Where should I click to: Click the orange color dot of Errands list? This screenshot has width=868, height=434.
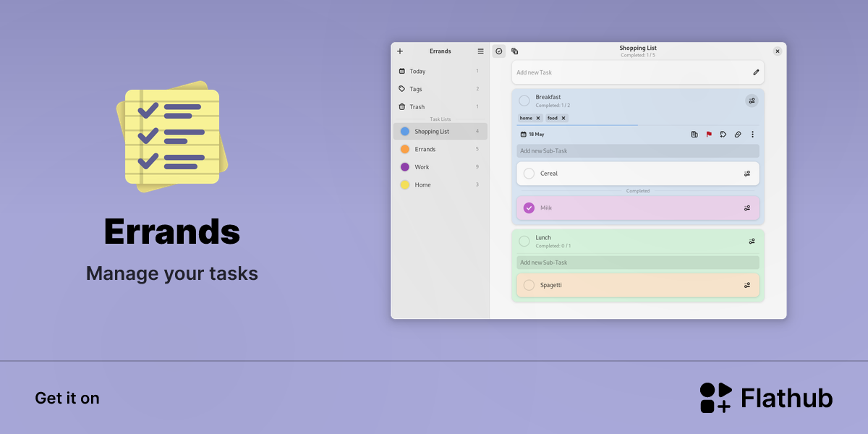tap(405, 149)
